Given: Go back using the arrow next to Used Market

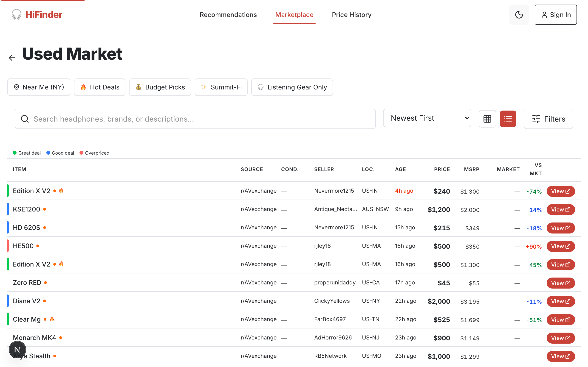Looking at the screenshot, I should (12, 58).
